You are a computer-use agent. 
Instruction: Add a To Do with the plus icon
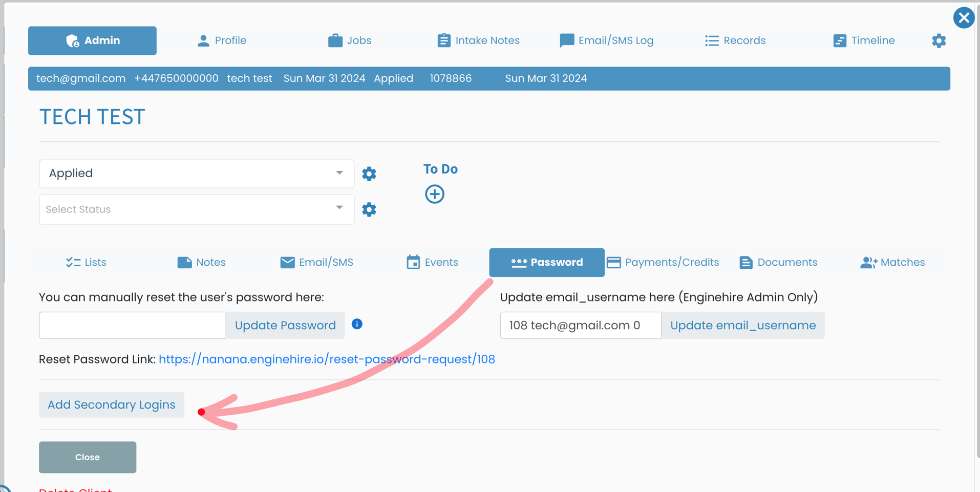point(434,194)
